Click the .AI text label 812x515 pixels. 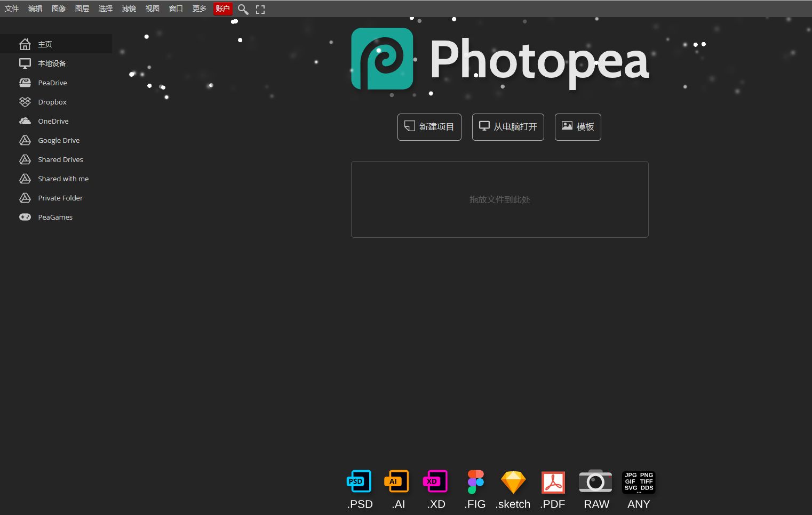click(398, 504)
